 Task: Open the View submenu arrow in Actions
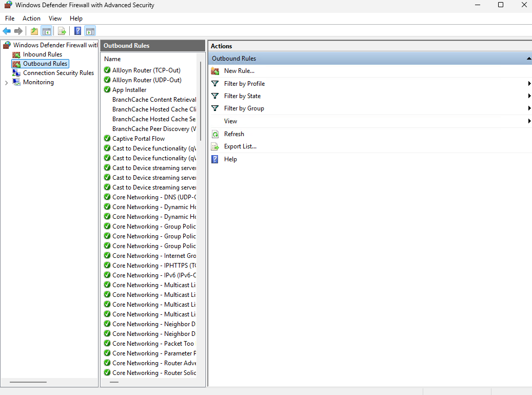529,121
